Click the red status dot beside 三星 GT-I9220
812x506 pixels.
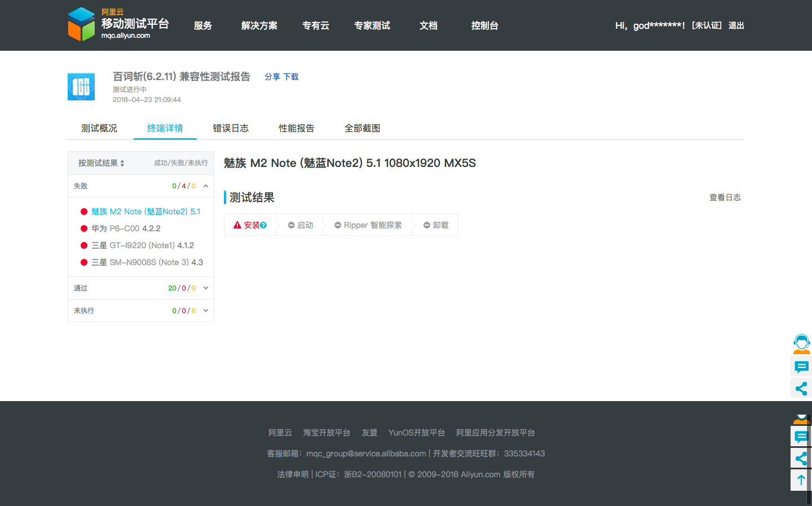point(84,245)
